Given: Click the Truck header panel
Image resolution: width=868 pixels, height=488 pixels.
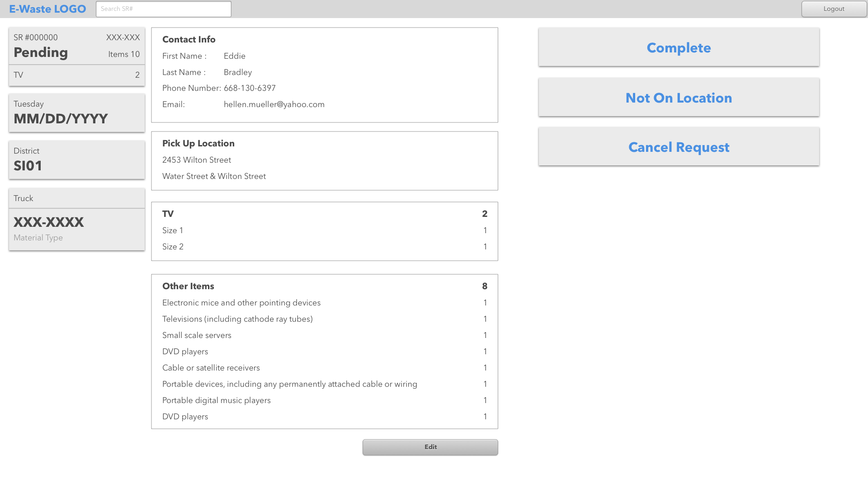Looking at the screenshot, I should (x=76, y=198).
